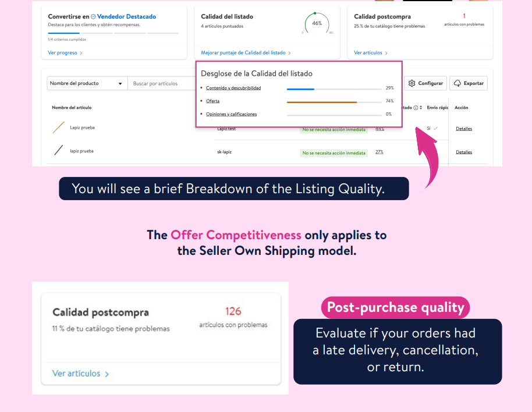Viewport: 532px width, 412px height.
Task: Click the info icon in the column header
Action: point(416,108)
